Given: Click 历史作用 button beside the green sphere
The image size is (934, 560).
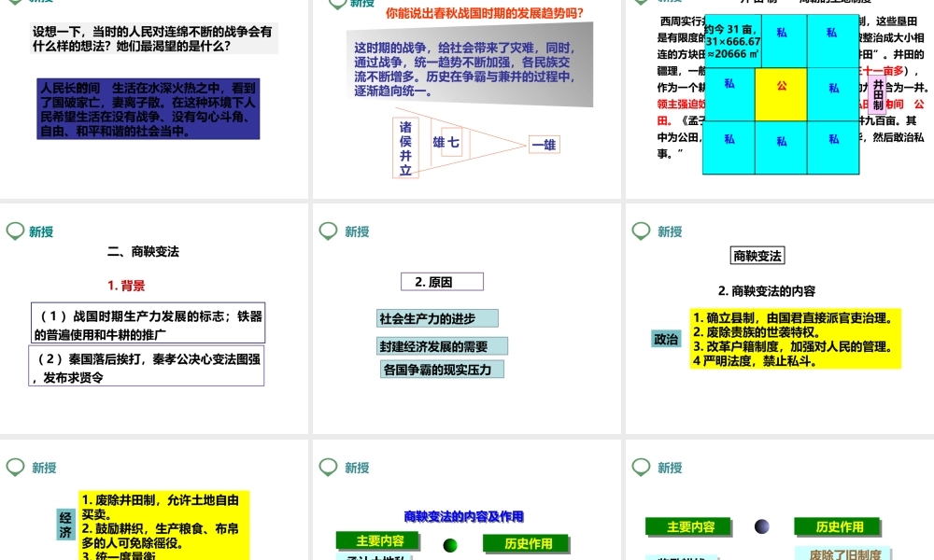Looking at the screenshot, I should coord(527,544).
